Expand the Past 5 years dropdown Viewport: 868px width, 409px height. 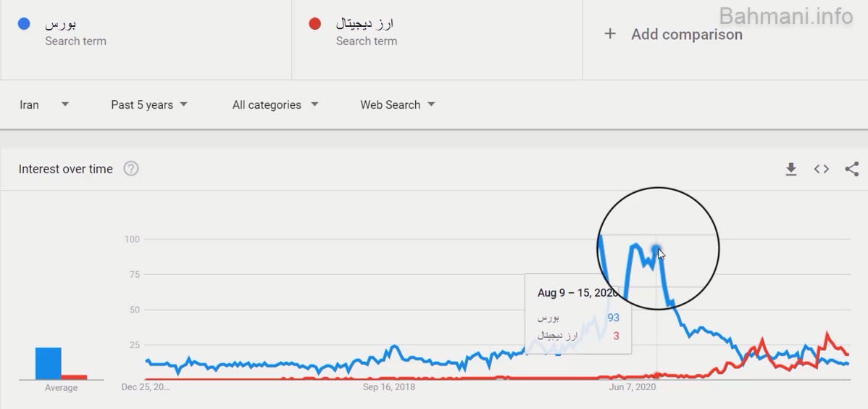149,104
